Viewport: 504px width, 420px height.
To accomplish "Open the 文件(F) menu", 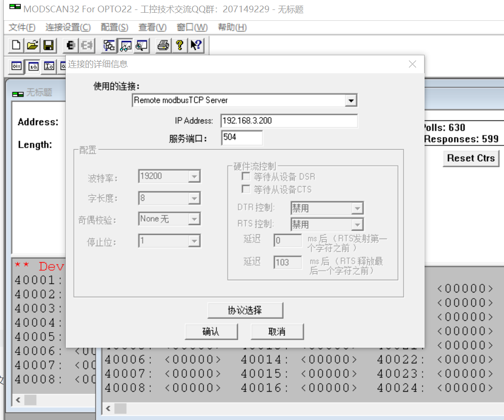I will click(x=22, y=27).
